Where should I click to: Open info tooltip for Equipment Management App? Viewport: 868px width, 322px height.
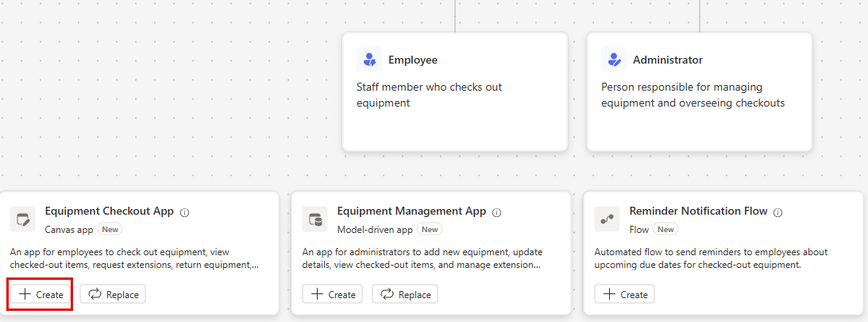click(x=497, y=213)
